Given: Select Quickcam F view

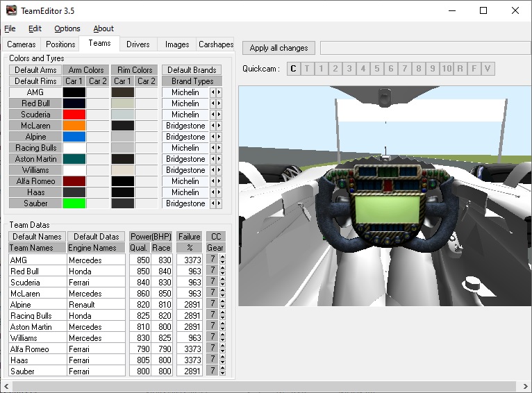Looking at the screenshot, I should tap(474, 69).
